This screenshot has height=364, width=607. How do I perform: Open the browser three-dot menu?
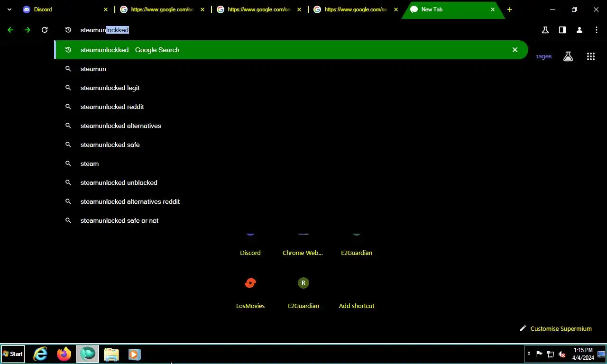(x=597, y=30)
